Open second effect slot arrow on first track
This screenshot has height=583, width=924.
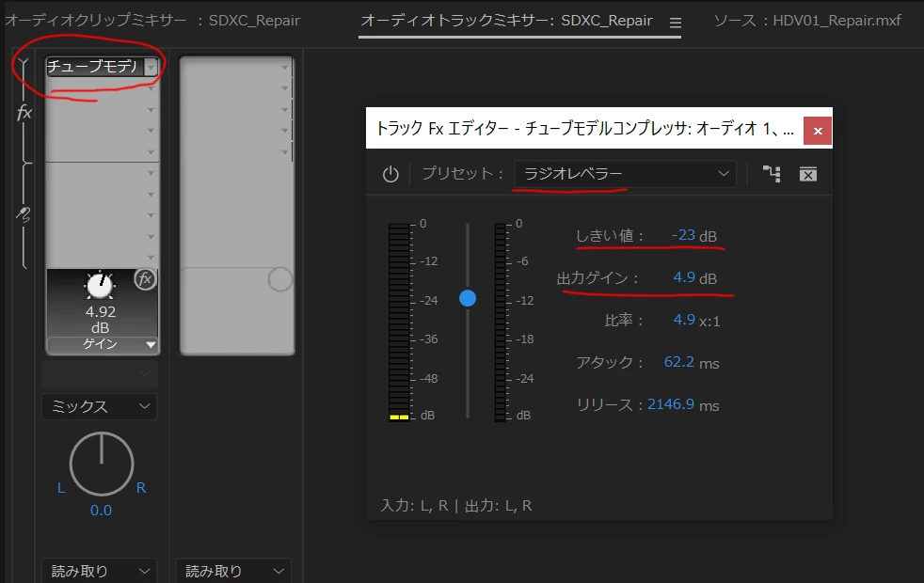(x=151, y=88)
